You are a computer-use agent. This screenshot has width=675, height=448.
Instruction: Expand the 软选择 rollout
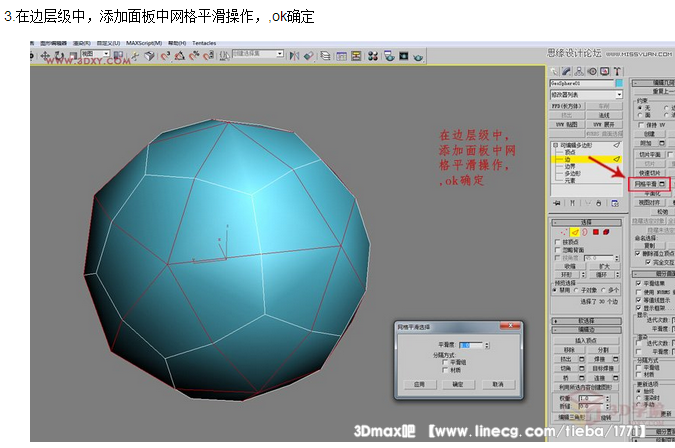coord(587,321)
